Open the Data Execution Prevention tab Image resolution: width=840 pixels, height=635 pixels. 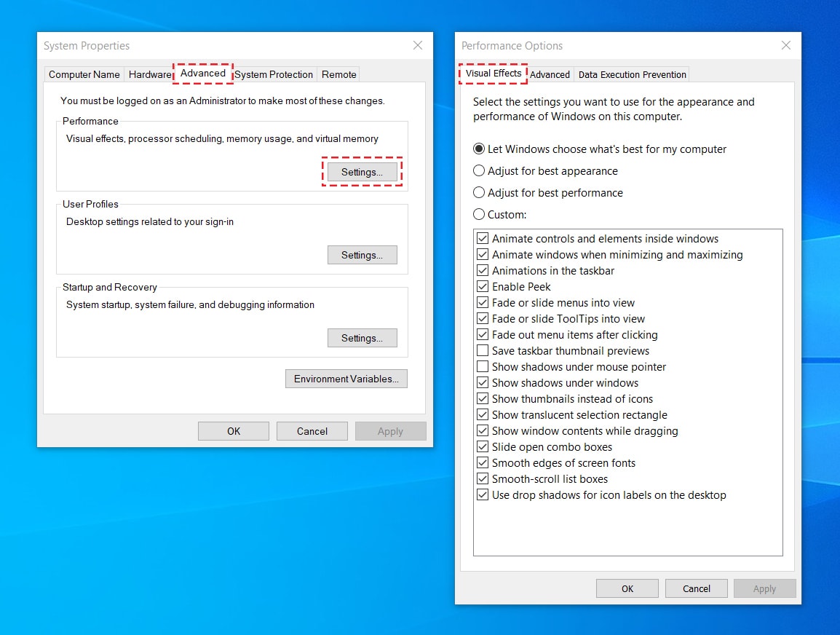coord(631,74)
